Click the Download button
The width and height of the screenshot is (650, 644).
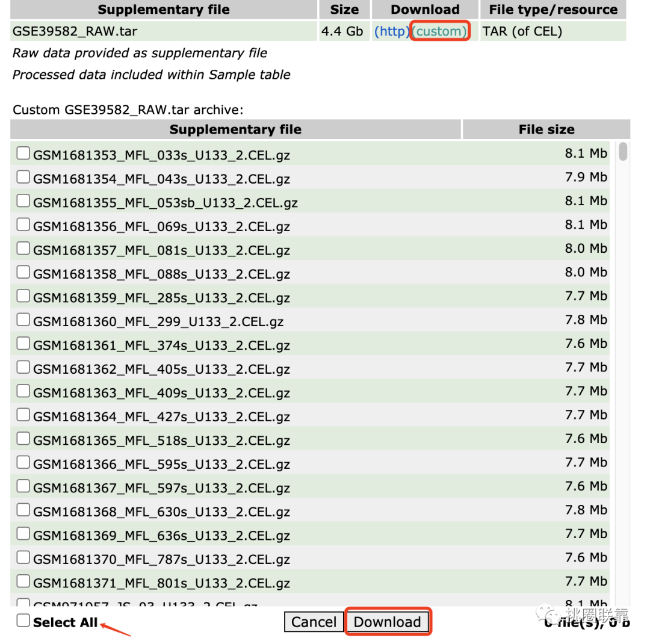[x=387, y=622]
